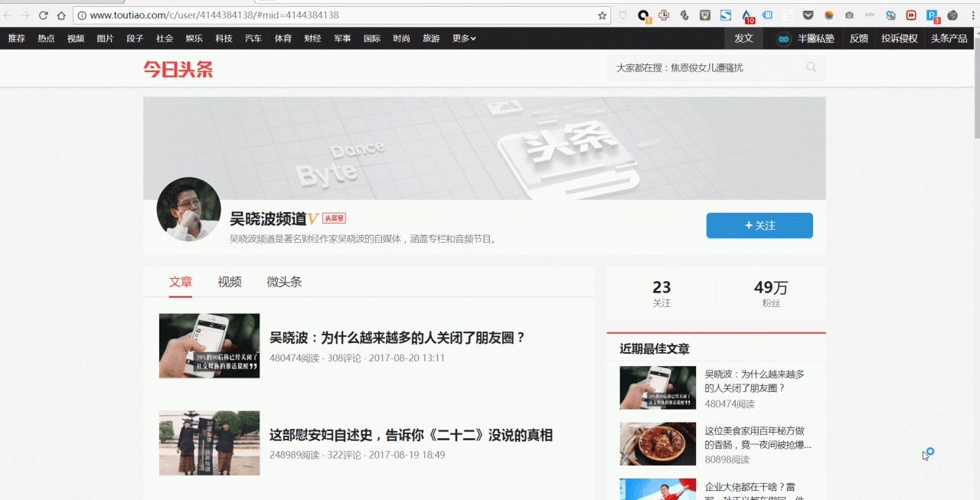Open 吴晓波频道 profile avatar photo
Image resolution: width=980 pixels, height=500 pixels.
click(188, 209)
